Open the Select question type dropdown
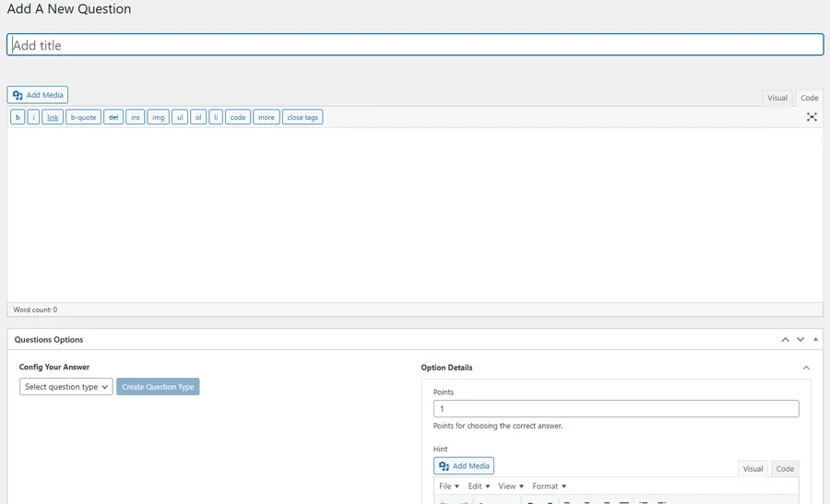Image resolution: width=830 pixels, height=504 pixels. click(x=66, y=387)
